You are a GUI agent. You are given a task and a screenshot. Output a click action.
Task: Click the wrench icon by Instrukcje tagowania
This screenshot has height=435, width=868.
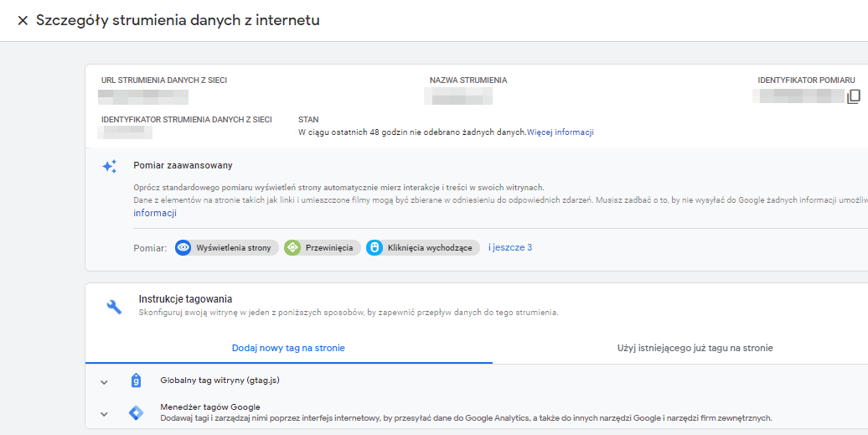click(x=114, y=307)
